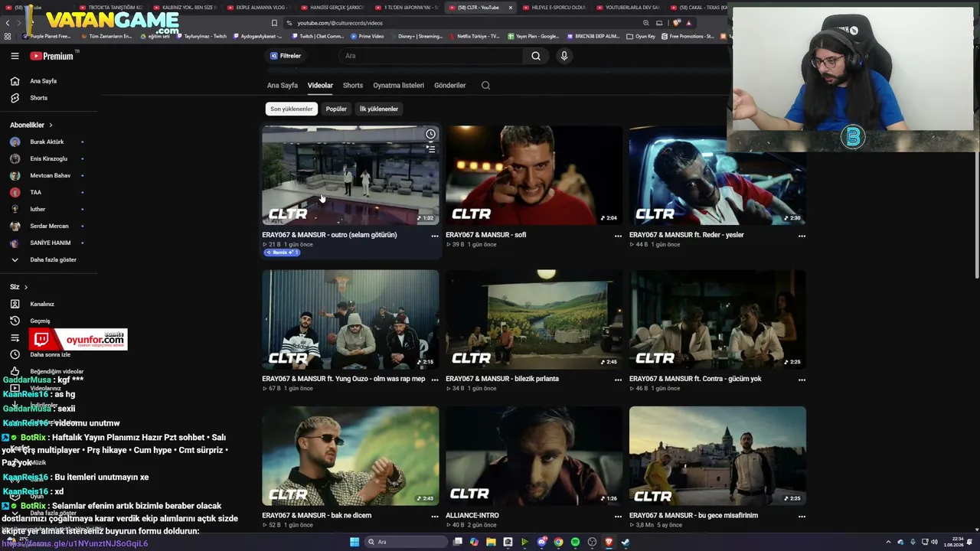Expand Abonelikler subscriptions section
This screenshot has width=980, height=551.
(31, 125)
